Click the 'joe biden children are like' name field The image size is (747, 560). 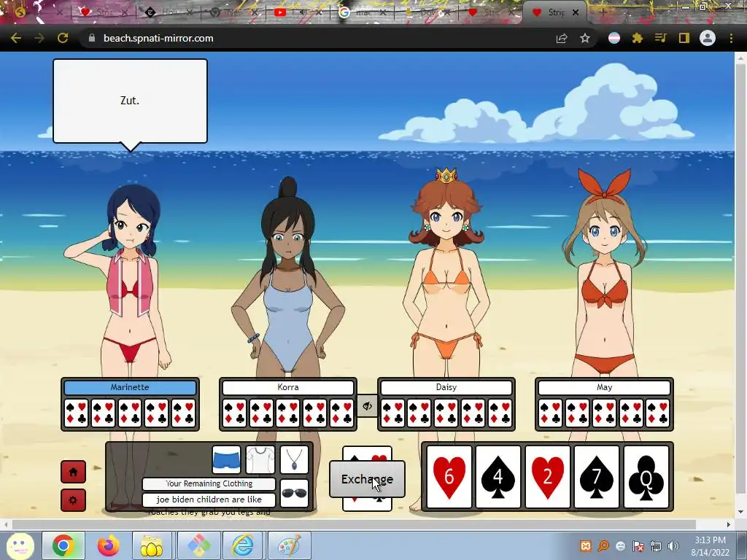point(209,499)
